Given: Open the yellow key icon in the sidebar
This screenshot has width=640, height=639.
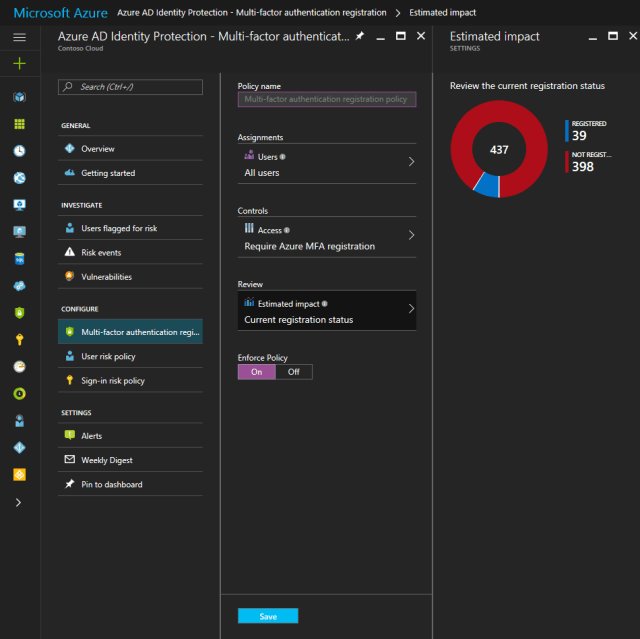Looking at the screenshot, I should pyautogui.click(x=19, y=339).
